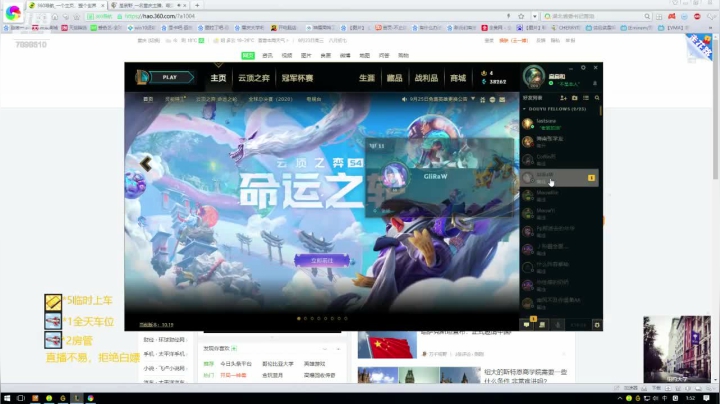Select the first carousel dot indicator

click(x=299, y=318)
